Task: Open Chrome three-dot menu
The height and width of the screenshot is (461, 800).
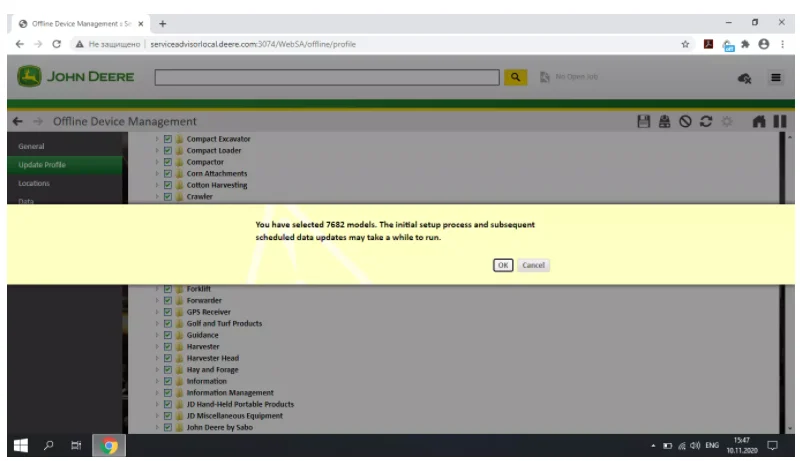Action: [782, 44]
